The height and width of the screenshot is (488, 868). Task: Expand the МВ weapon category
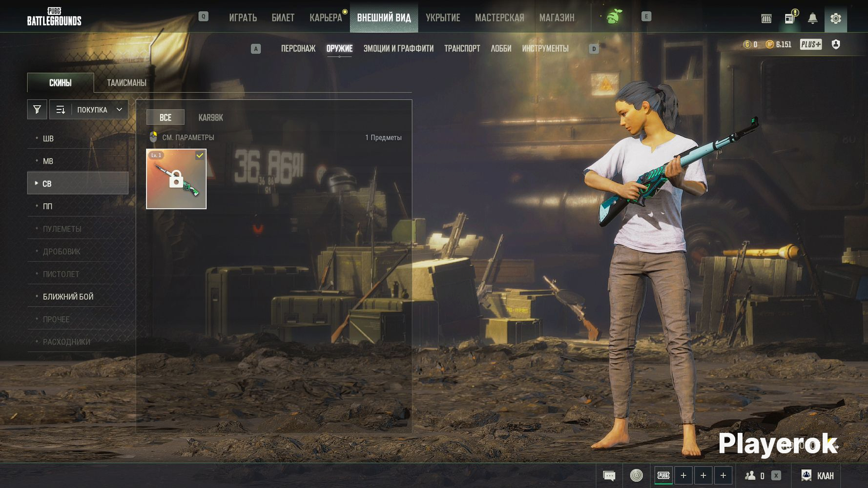coord(78,161)
